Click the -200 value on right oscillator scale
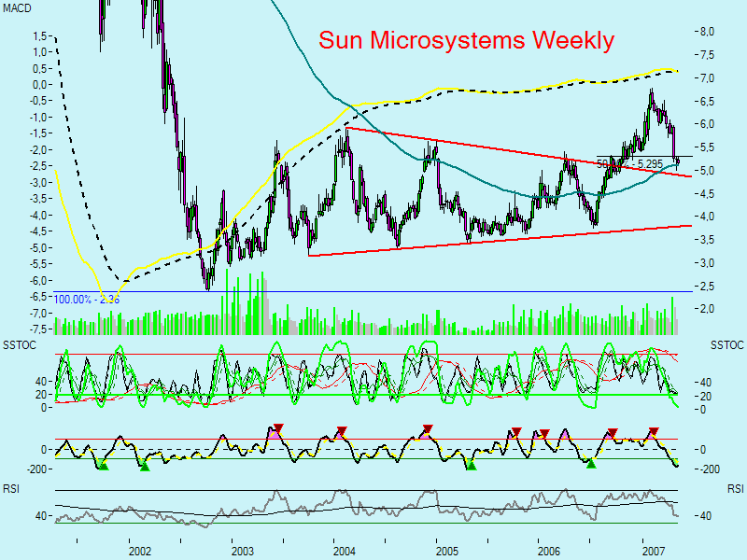Viewport: 747px width, 560px height. pos(710,469)
